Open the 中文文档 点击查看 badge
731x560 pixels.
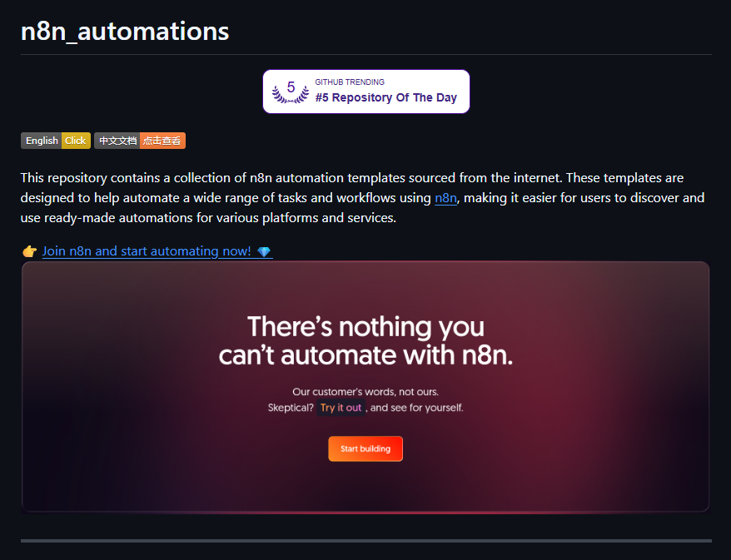point(140,141)
